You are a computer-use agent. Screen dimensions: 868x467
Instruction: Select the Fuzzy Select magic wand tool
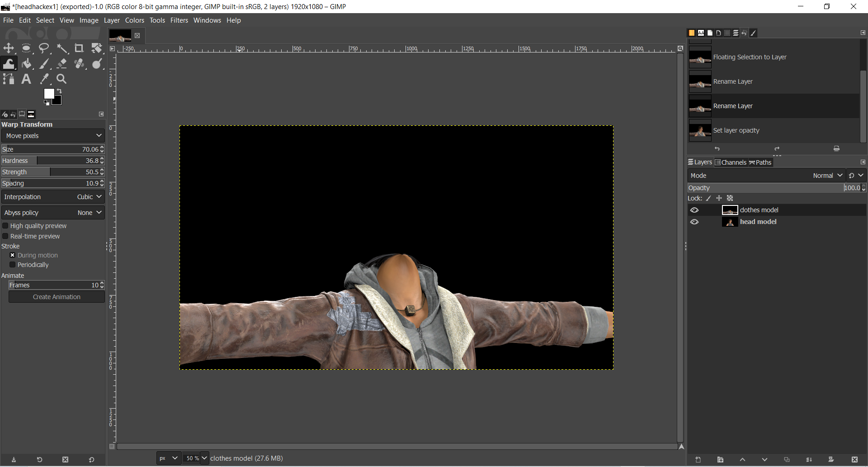point(62,48)
